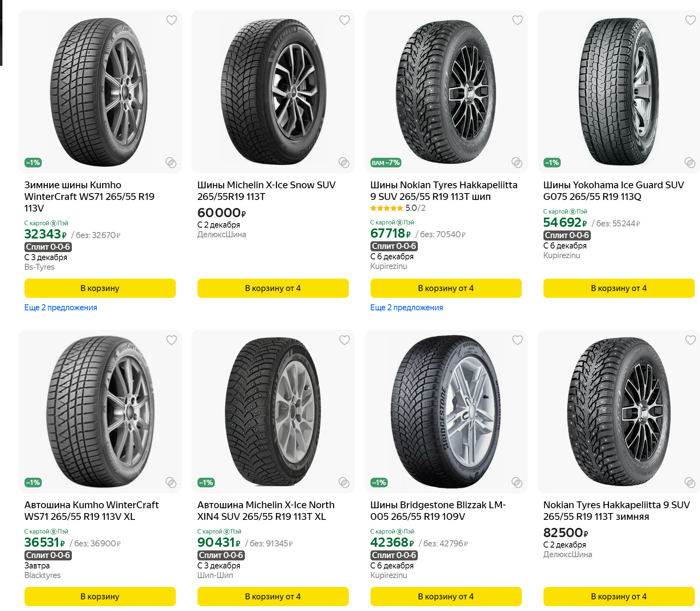
Task: Click 'Сплит 0-0-6' badge on Kumho WS71 XL
Action: (48, 555)
